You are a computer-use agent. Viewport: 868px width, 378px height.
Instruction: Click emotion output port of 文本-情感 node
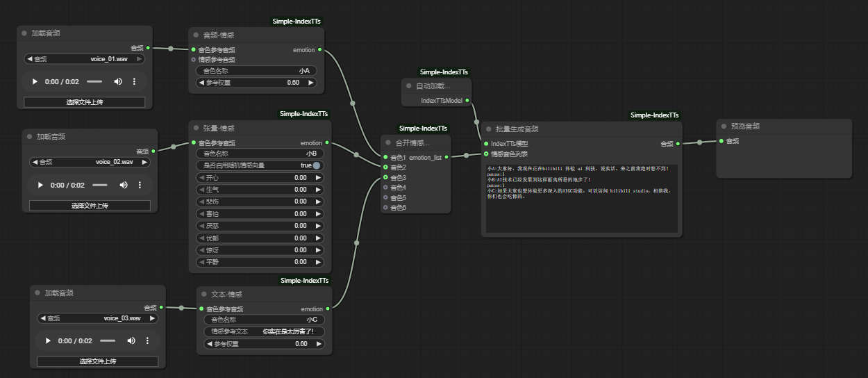328,309
